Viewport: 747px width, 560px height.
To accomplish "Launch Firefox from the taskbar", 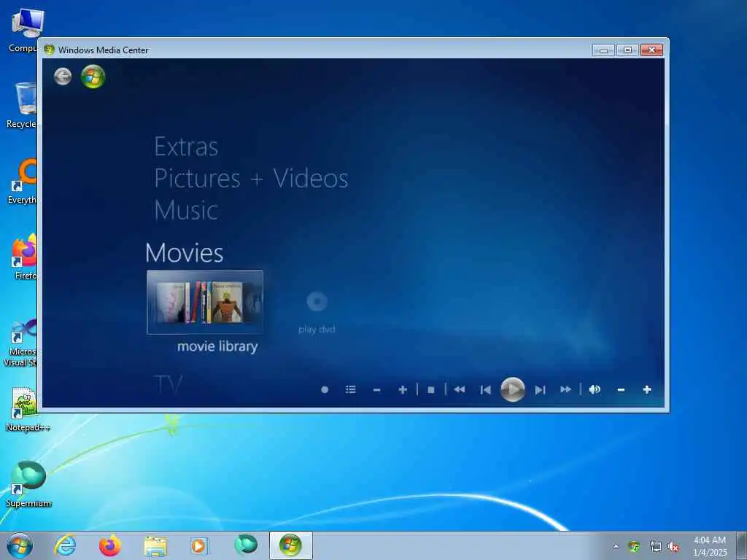I will [109, 545].
